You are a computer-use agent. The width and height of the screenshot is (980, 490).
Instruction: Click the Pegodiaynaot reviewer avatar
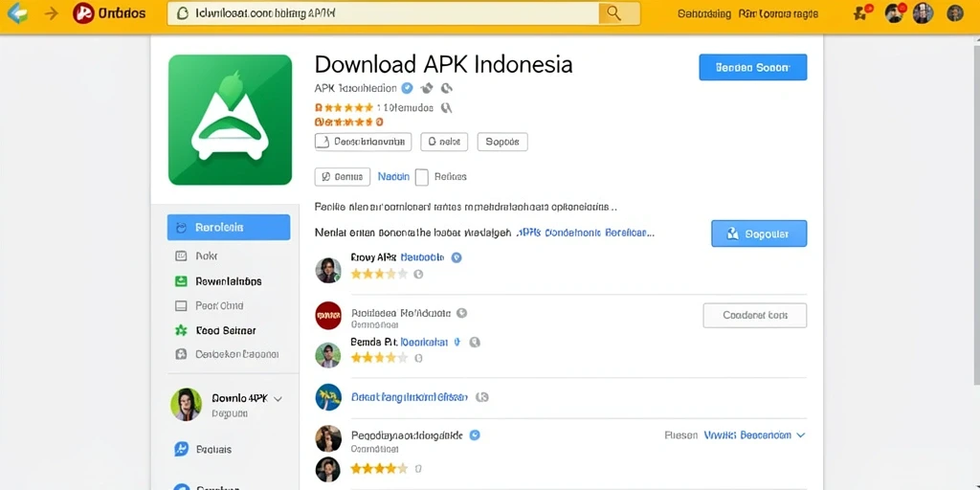(x=328, y=438)
